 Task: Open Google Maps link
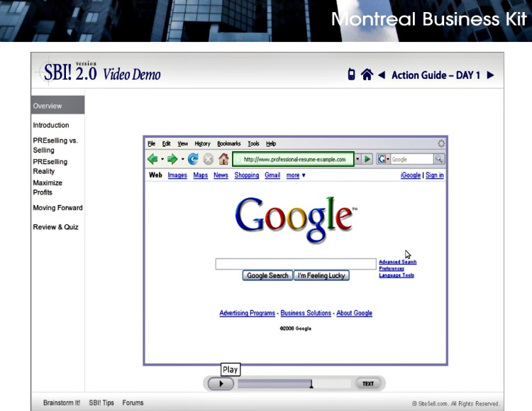click(201, 175)
